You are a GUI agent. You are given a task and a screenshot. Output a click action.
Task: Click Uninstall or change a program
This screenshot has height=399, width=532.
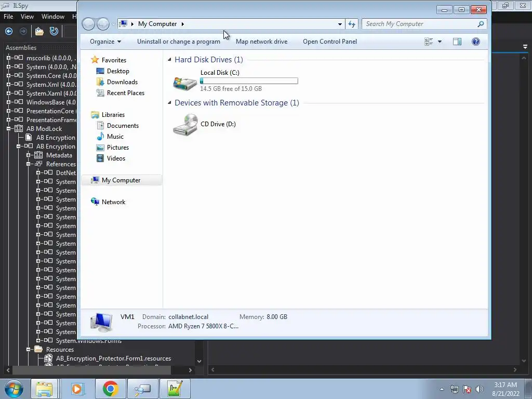click(179, 42)
